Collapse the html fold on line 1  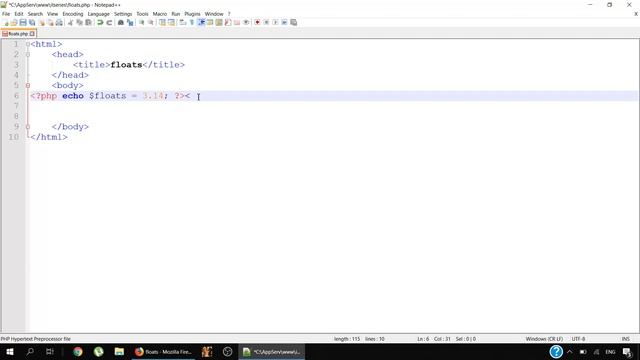click(x=28, y=44)
